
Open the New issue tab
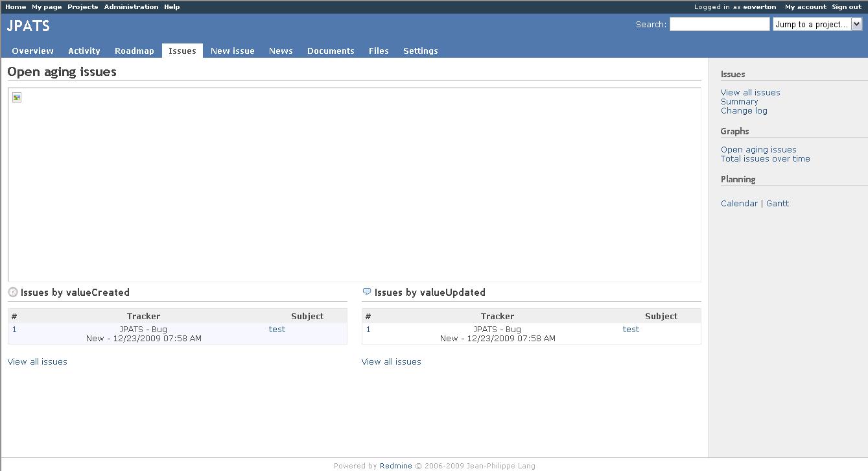tap(233, 51)
